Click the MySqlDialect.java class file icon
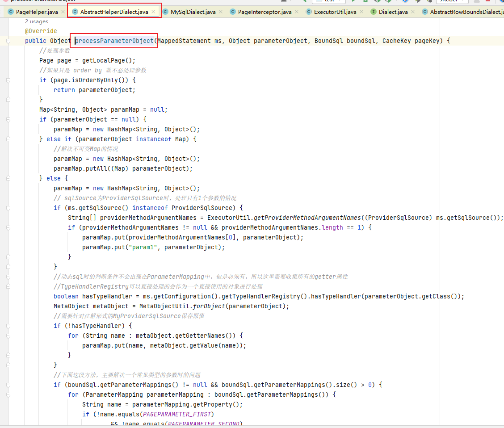The height and width of the screenshot is (428, 504). point(165,12)
